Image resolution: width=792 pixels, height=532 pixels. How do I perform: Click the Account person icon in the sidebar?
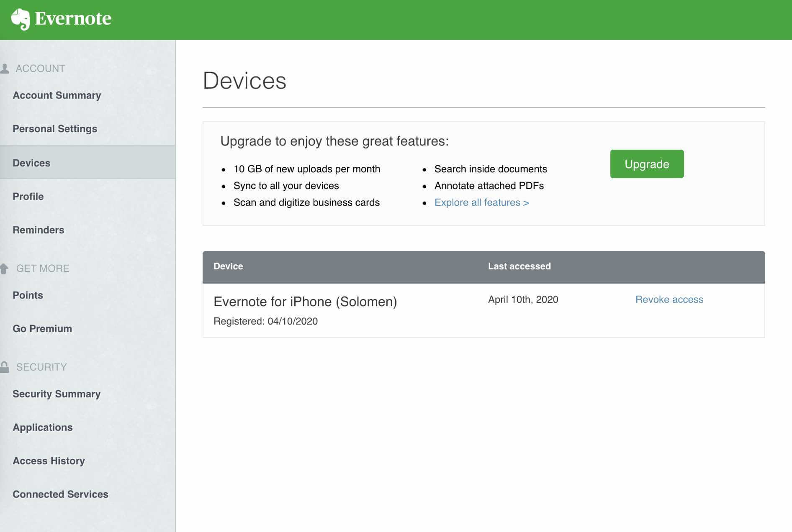click(5, 68)
